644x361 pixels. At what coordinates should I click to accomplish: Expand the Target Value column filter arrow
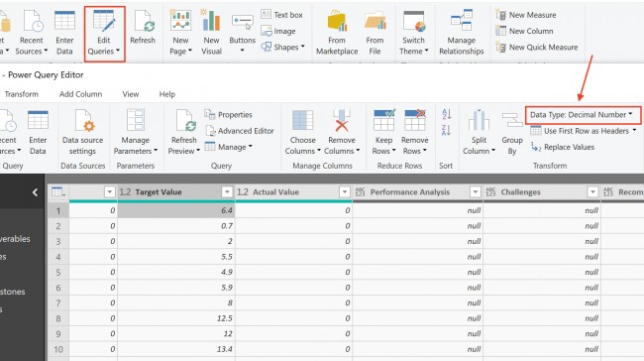[x=227, y=192]
